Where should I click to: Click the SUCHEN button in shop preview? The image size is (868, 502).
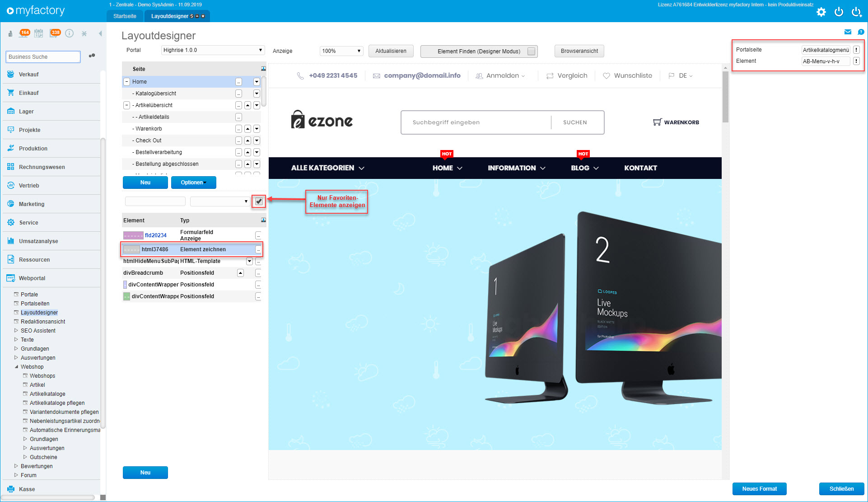(x=575, y=122)
